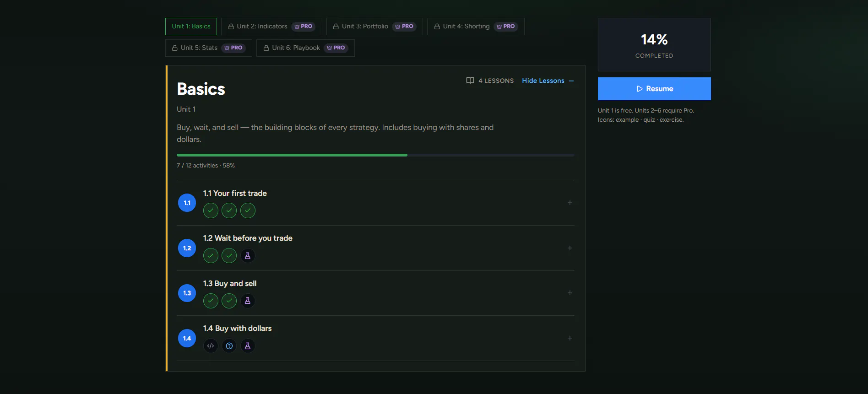The height and width of the screenshot is (394, 868).
Task: Open the flask exercise in lesson 1.2
Action: pyautogui.click(x=248, y=255)
